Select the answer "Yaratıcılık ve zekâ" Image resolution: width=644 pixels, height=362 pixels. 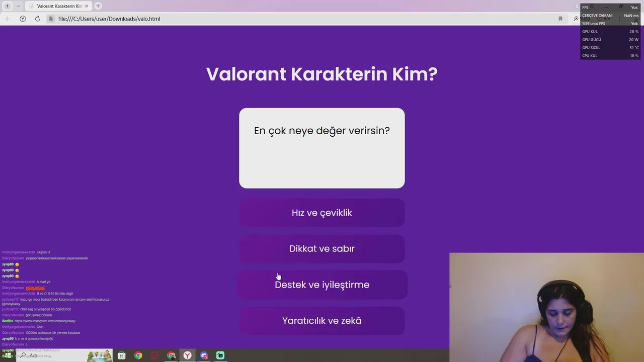[x=322, y=321]
